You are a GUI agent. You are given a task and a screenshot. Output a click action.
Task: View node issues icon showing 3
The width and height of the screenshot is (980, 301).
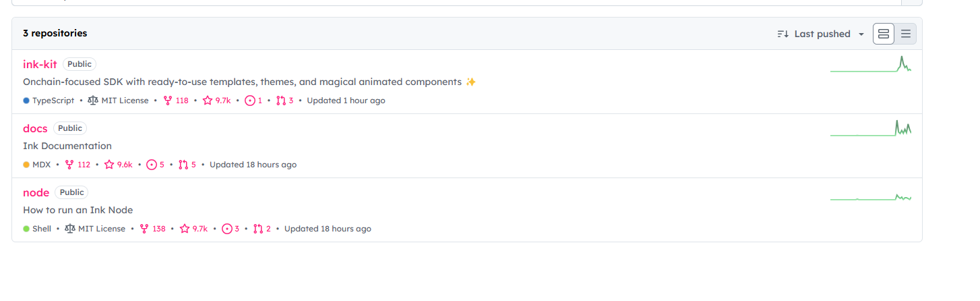(227, 229)
